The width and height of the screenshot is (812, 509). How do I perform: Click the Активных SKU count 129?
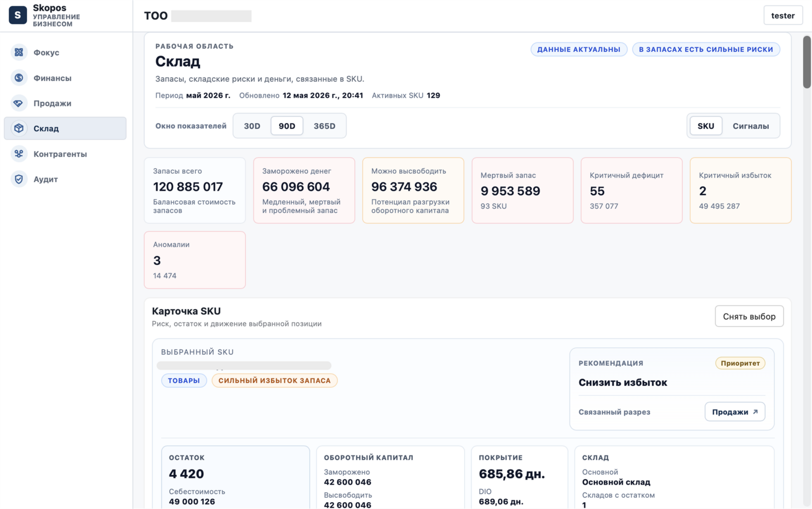tap(434, 96)
